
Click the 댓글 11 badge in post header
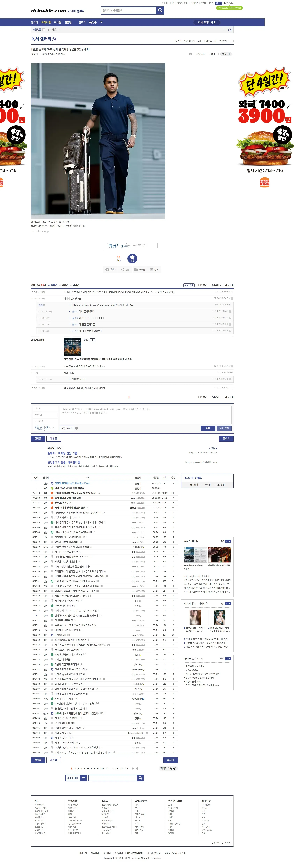226,54
